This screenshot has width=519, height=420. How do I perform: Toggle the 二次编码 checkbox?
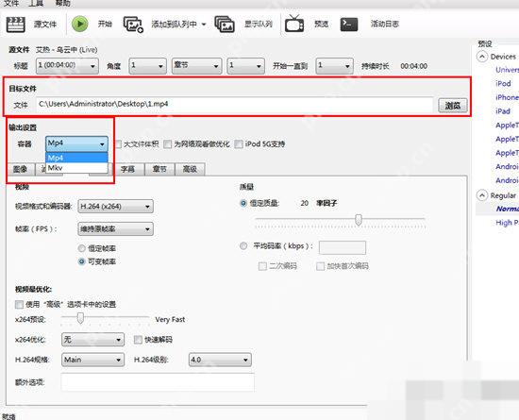(262, 266)
